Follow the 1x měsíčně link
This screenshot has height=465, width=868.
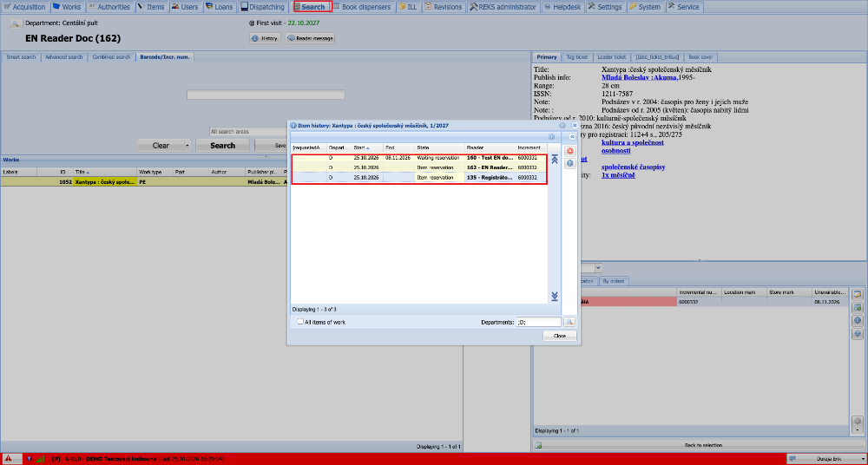click(x=618, y=175)
